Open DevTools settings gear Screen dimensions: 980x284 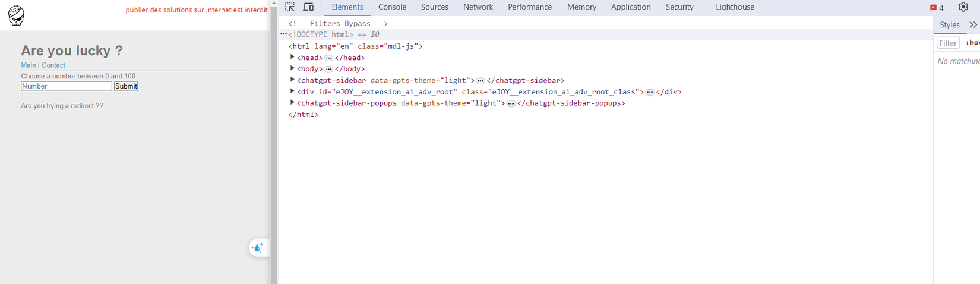click(963, 7)
